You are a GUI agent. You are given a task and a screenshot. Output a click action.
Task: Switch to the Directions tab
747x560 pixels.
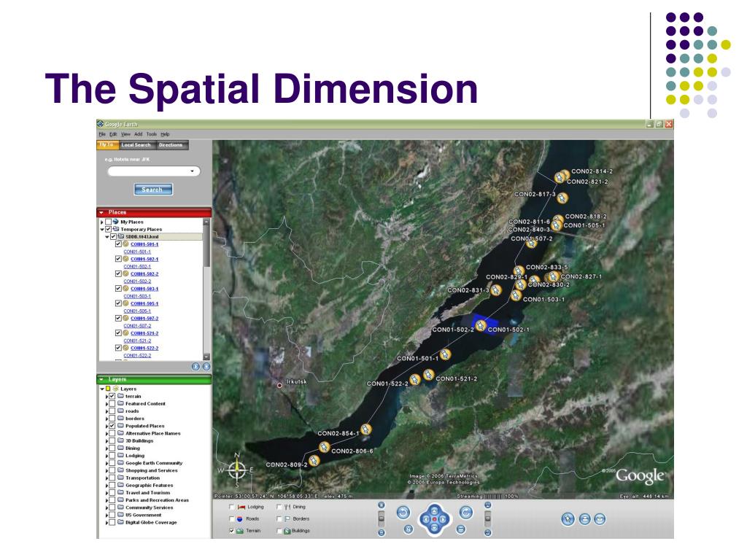click(171, 145)
